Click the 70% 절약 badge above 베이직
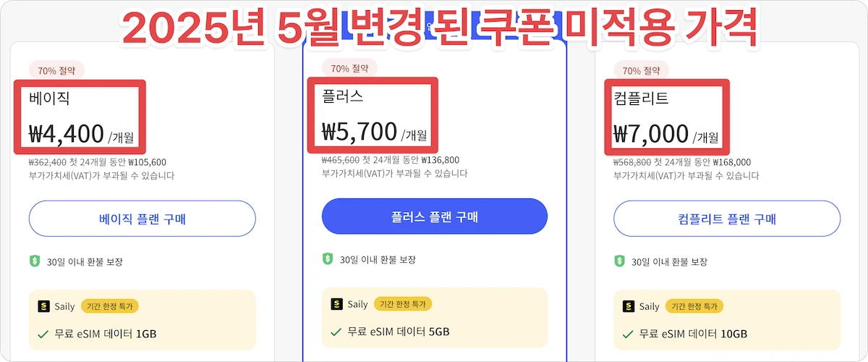The height and width of the screenshot is (362, 868). tap(57, 70)
